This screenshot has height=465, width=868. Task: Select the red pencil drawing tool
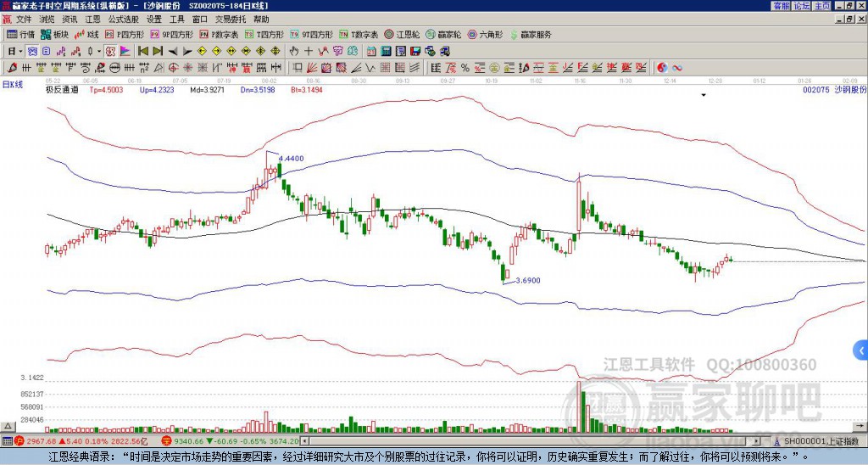coord(12,68)
